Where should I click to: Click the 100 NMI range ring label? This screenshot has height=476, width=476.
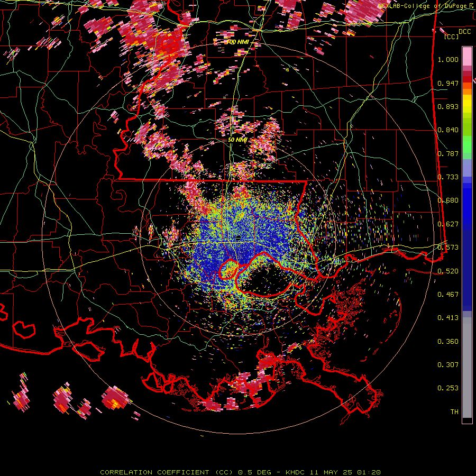click(238, 42)
